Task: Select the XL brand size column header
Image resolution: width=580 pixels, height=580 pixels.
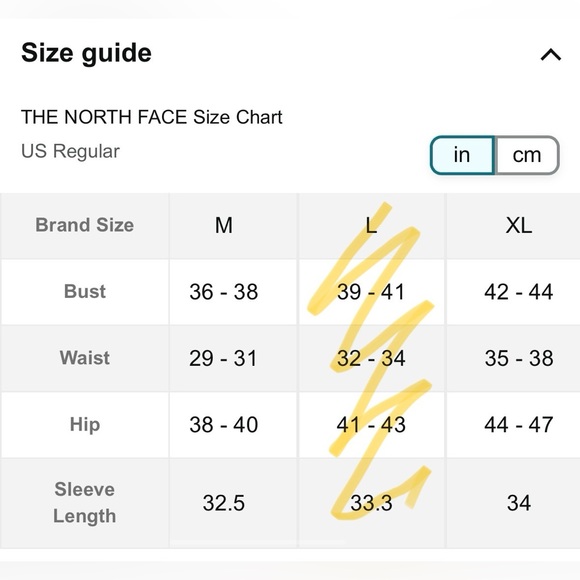Action: [x=519, y=225]
